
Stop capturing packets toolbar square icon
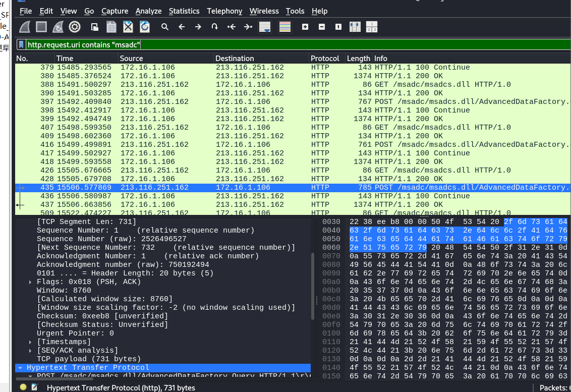pos(41,27)
